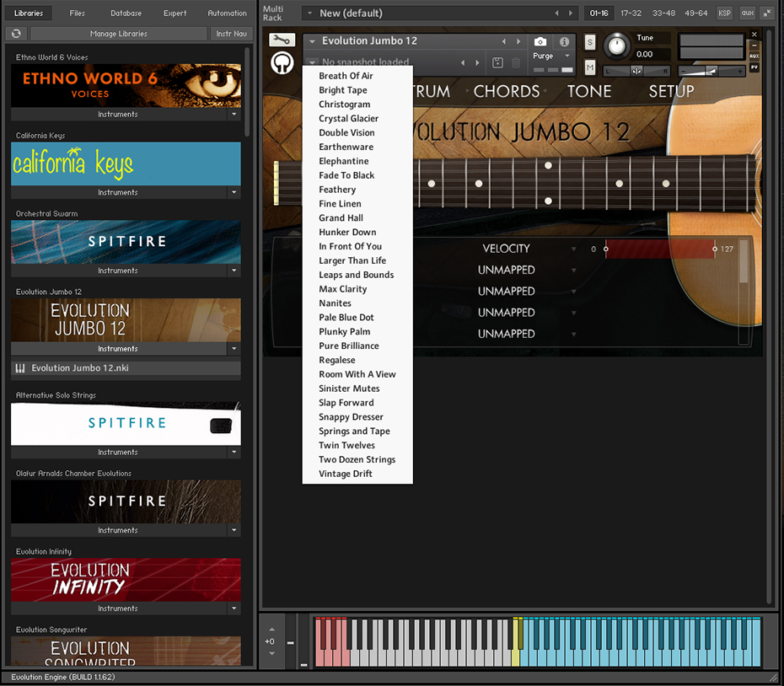This screenshot has height=686, width=784.
Task: Minimize the rack view with arrows icon
Action: coord(766,13)
